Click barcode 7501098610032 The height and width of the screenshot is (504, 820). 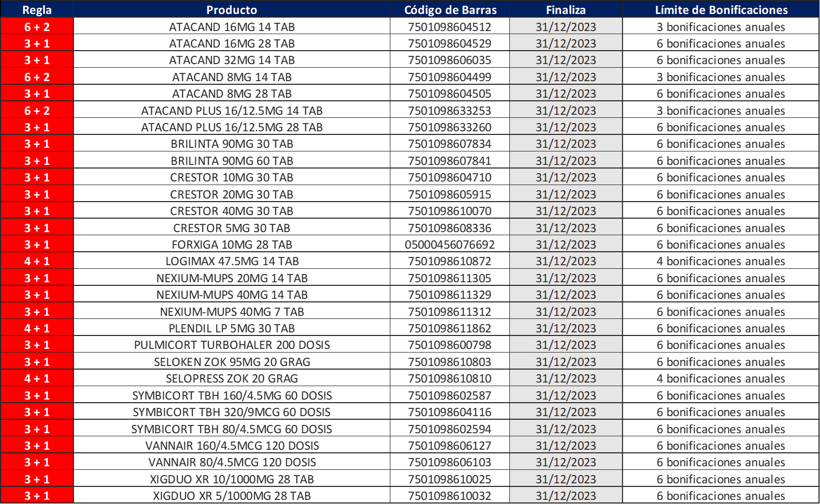point(450,496)
